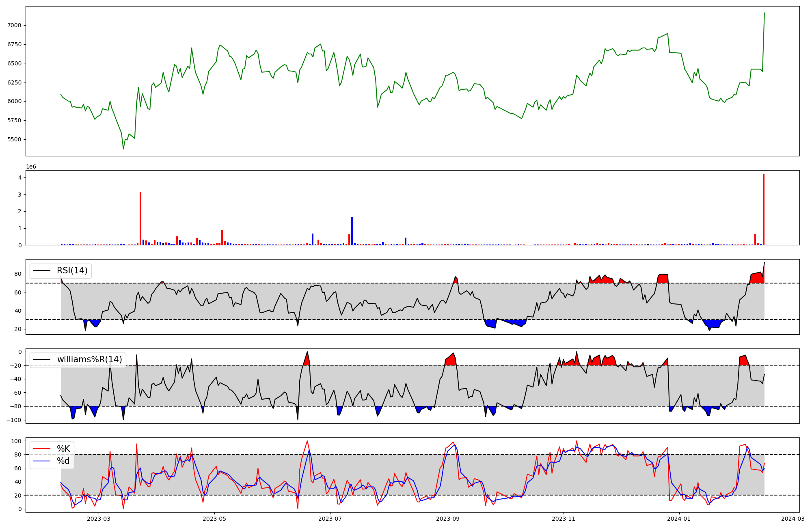
Task: Click the RSI(14) legend label
Action: (x=72, y=270)
